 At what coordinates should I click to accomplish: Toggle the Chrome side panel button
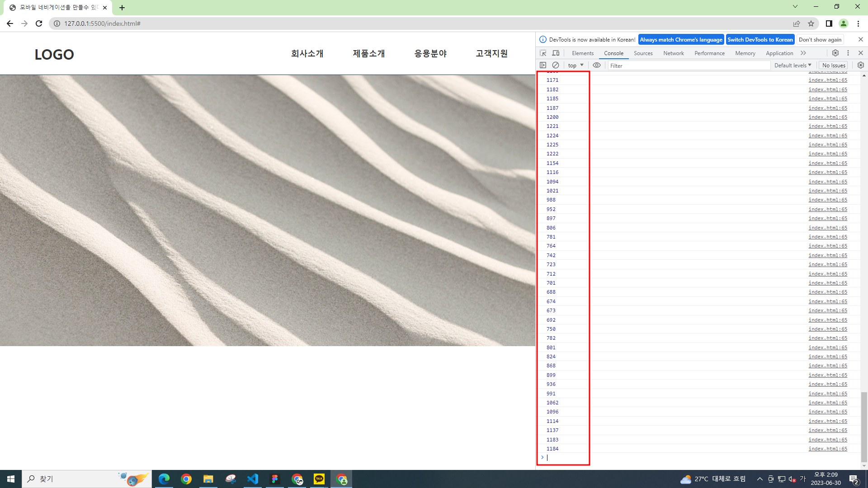tap(829, 23)
